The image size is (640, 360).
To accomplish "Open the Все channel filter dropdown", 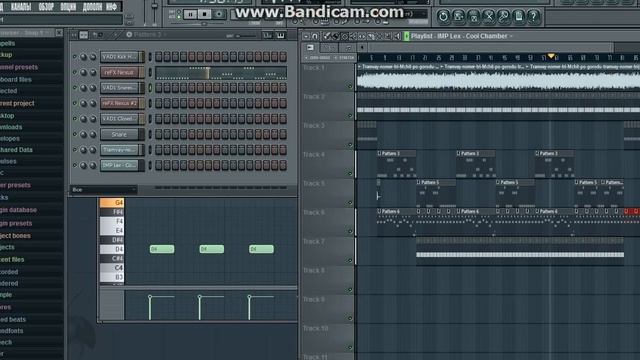I will pos(104,190).
